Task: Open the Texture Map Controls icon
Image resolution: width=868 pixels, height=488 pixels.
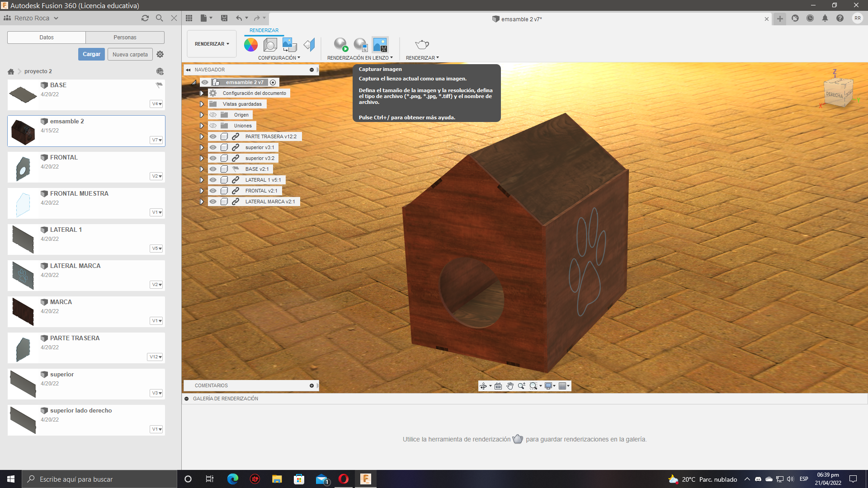Action: [x=289, y=45]
